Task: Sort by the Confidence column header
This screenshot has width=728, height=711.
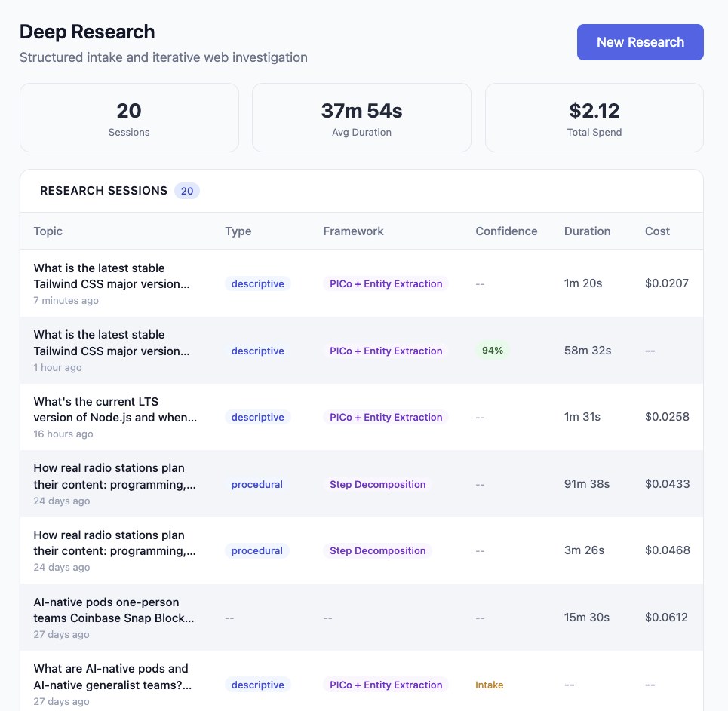Action: (x=506, y=231)
